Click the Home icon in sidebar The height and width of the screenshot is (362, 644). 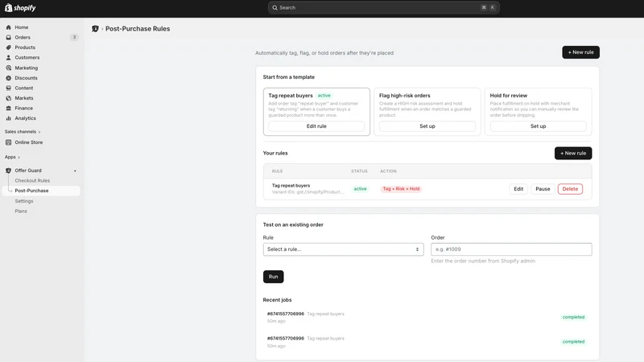pos(8,27)
